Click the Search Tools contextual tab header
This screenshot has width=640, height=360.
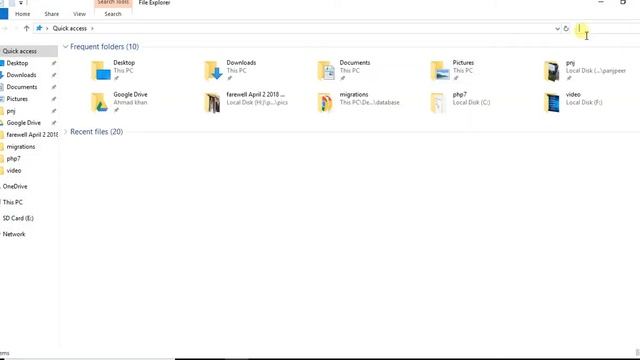click(x=113, y=3)
